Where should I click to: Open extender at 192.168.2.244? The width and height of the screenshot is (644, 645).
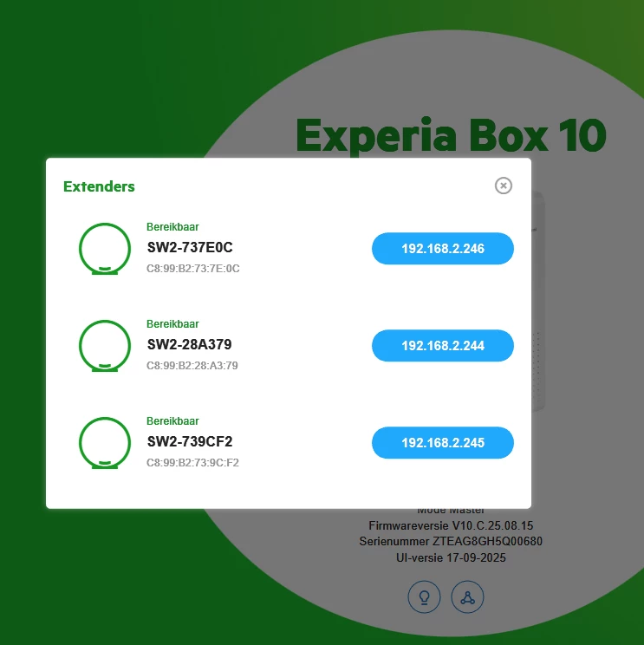443,346
